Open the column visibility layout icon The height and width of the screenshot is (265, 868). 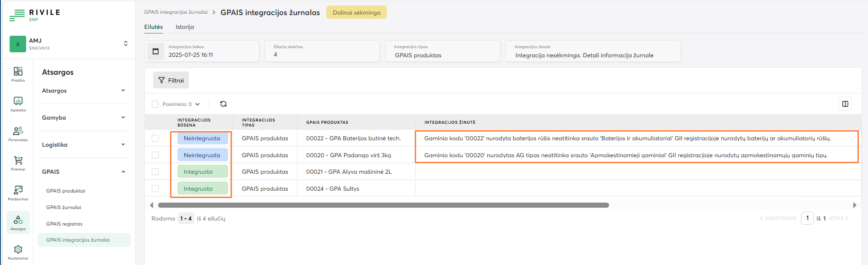point(845,104)
